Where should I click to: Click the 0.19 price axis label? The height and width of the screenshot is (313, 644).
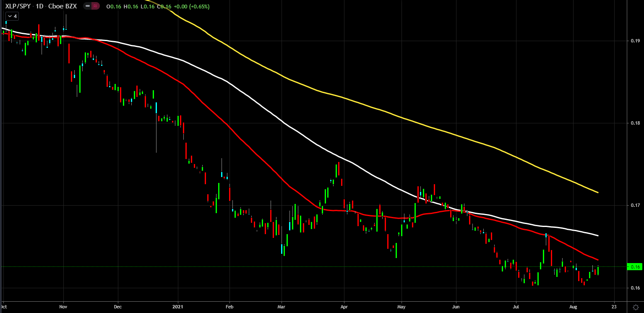pos(635,41)
